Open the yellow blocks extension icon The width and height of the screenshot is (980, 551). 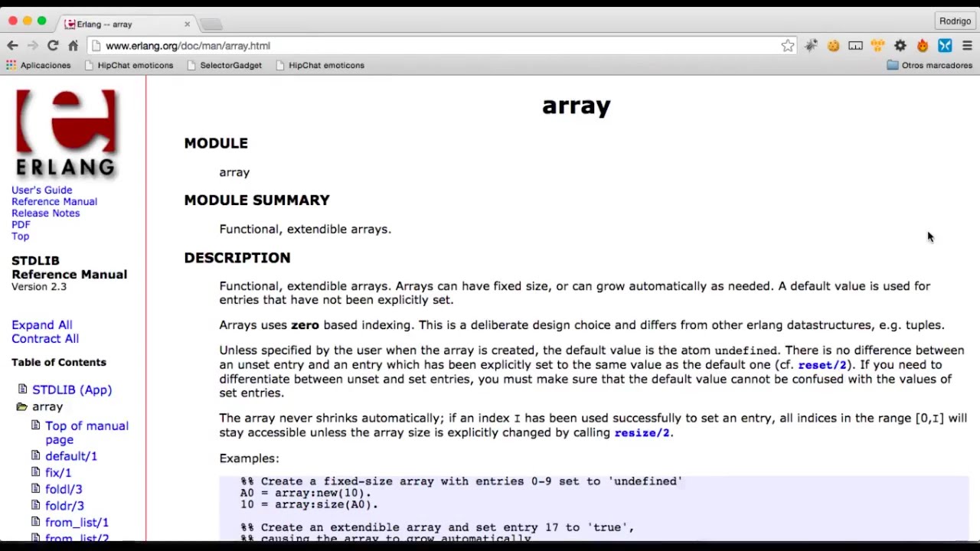click(877, 46)
